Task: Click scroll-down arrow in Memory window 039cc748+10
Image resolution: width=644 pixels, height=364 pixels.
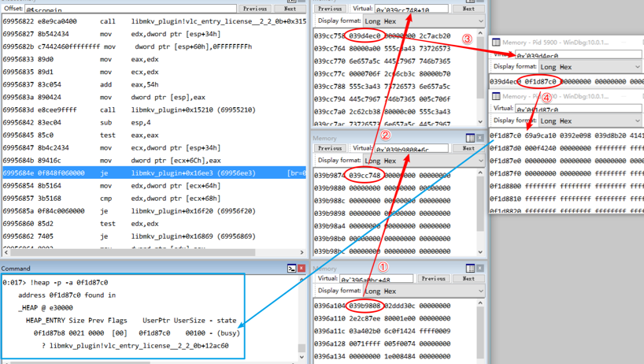Action: point(480,121)
